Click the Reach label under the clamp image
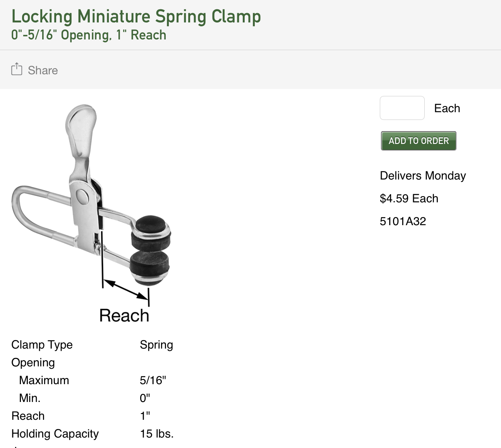Viewport: 501px width, 448px height. coord(124,315)
